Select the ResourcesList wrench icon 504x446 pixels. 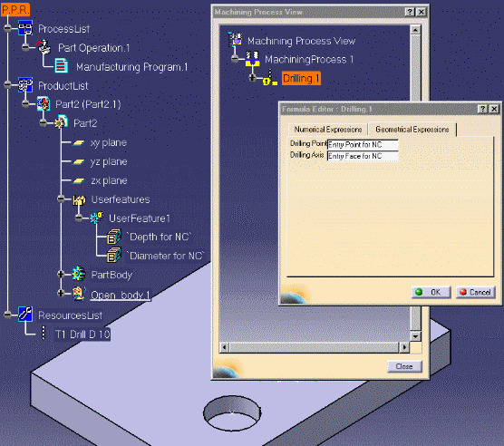(x=25, y=315)
